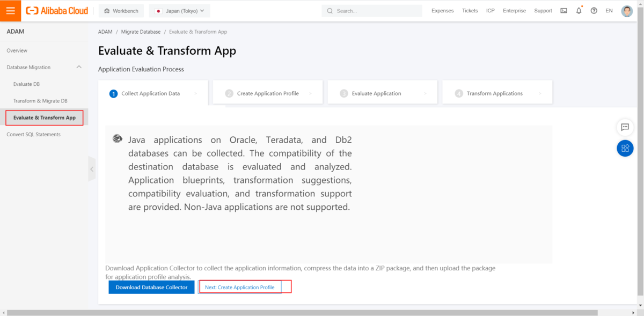Collapse the Database Migration section
The image size is (644, 316).
[79, 67]
